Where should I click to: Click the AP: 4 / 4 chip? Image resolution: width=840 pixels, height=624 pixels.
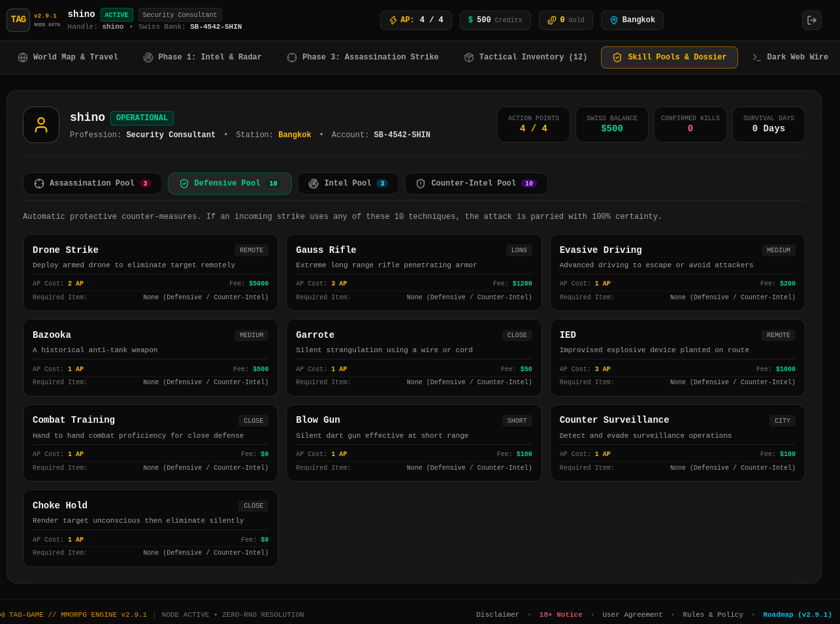pos(416,20)
